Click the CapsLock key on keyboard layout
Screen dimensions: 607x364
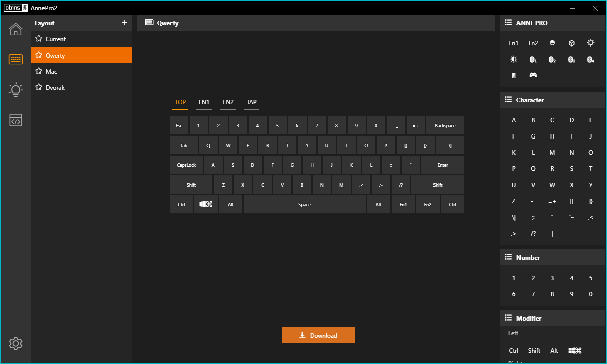(186, 165)
